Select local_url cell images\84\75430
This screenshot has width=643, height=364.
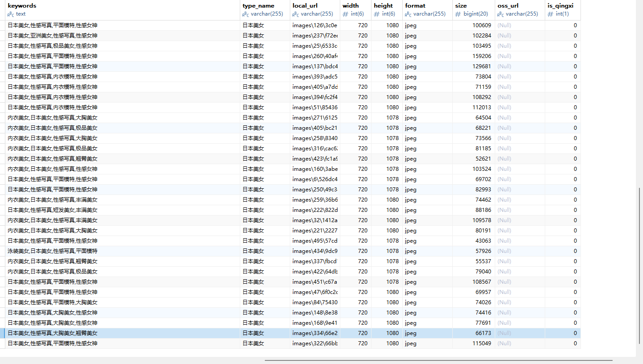tap(315, 302)
